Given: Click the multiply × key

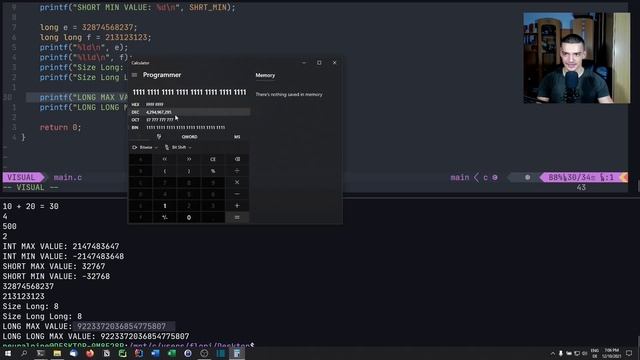Looking at the screenshot, I should click(237, 182).
